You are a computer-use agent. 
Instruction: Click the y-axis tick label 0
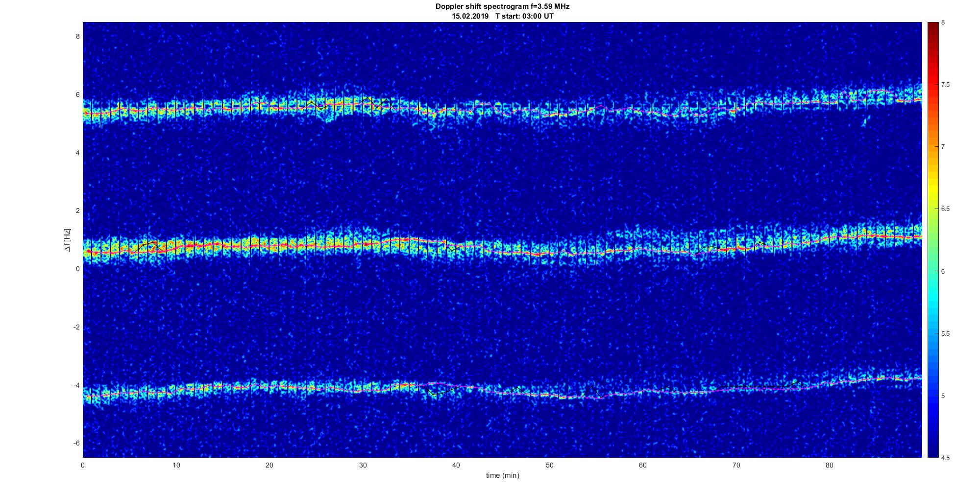click(77, 269)
